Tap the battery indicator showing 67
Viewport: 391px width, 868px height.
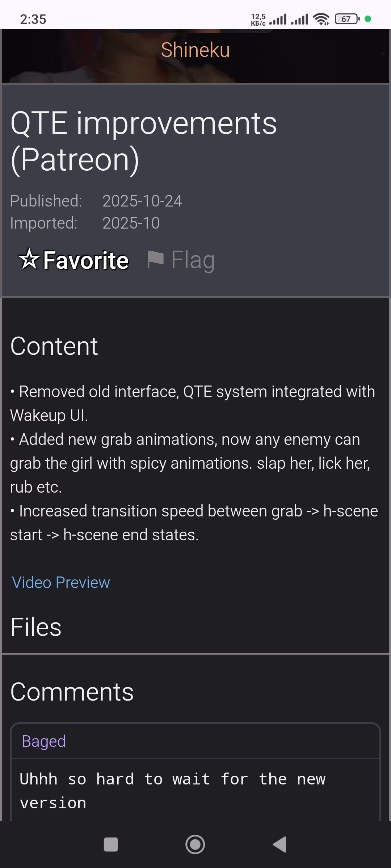pos(346,19)
